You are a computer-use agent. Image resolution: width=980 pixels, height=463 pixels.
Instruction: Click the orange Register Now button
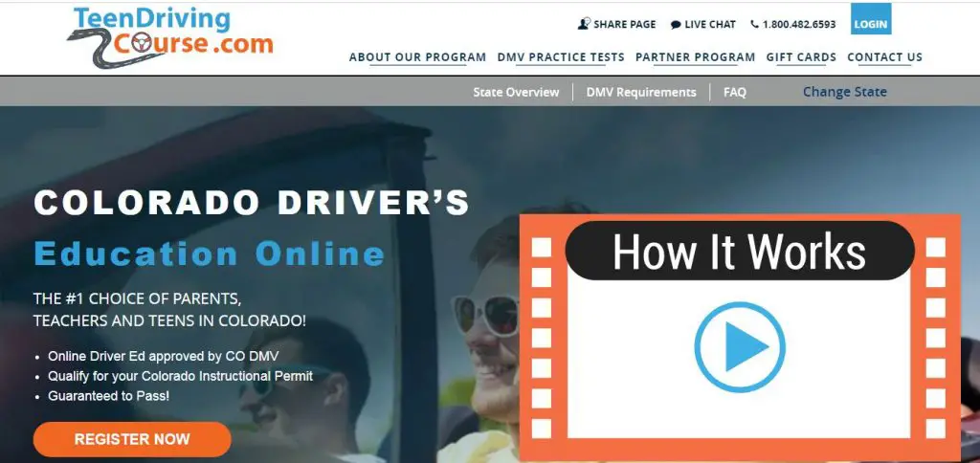[132, 439]
